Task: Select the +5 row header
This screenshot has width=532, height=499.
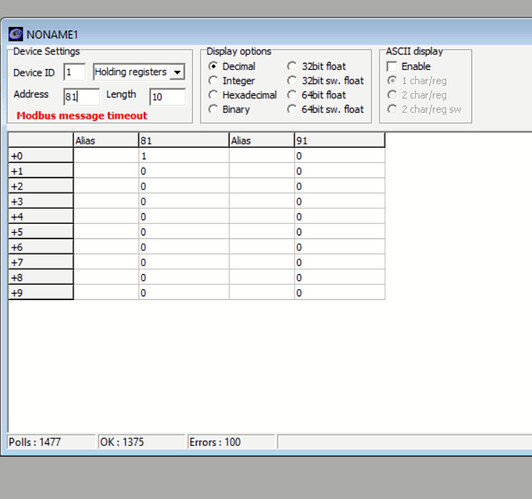Action: [x=41, y=232]
